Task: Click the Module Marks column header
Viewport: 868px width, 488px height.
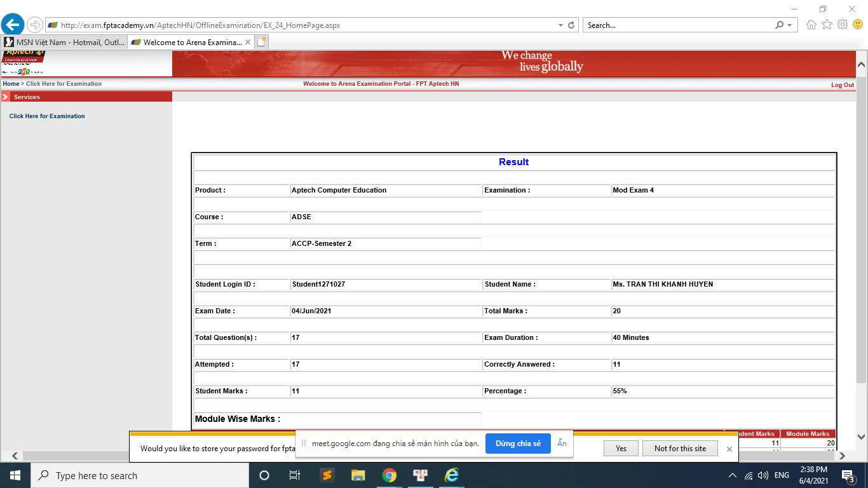Action: click(x=807, y=433)
